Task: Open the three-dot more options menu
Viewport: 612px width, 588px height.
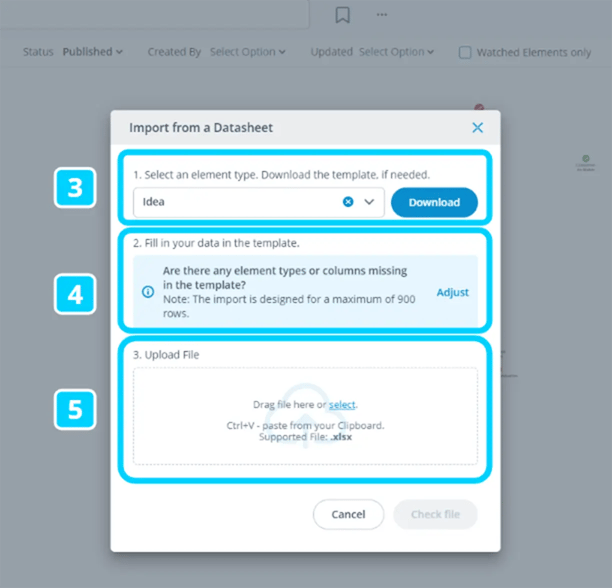Action: 381,15
